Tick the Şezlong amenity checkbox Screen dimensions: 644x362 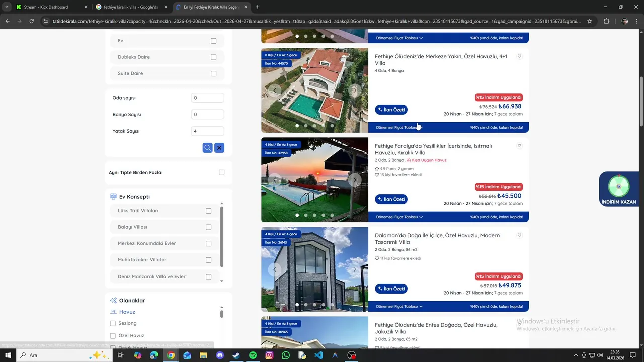[113, 323]
